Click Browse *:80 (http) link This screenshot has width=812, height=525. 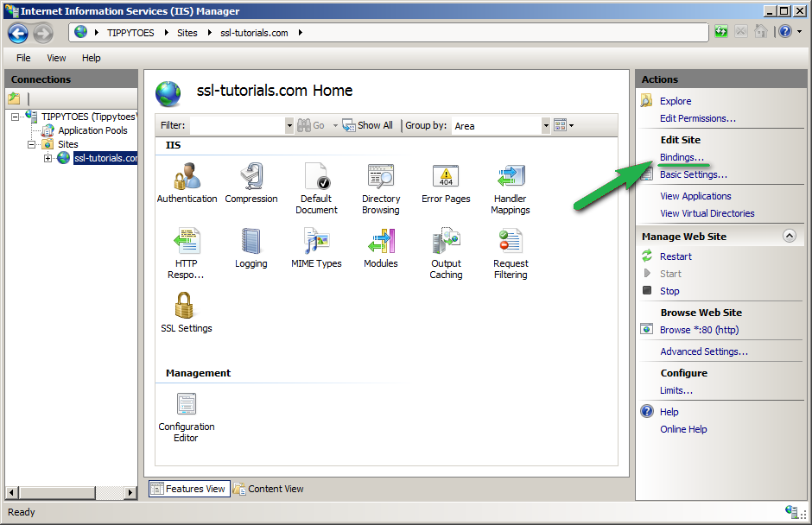click(x=699, y=330)
